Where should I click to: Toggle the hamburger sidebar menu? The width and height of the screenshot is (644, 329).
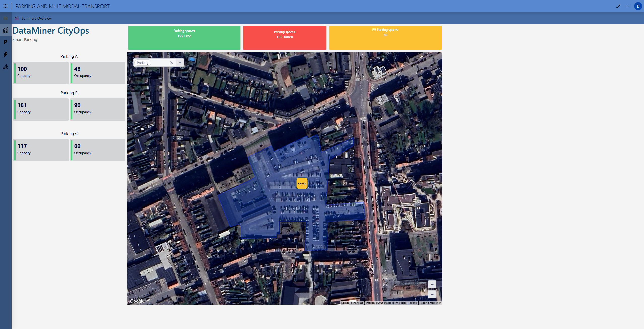click(x=6, y=18)
